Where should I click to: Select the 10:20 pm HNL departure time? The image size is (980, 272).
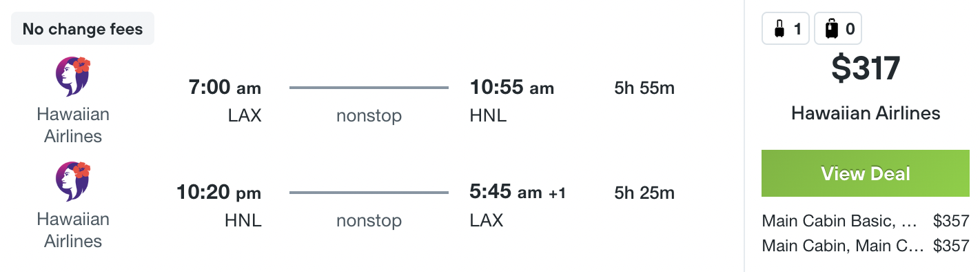pos(219,193)
